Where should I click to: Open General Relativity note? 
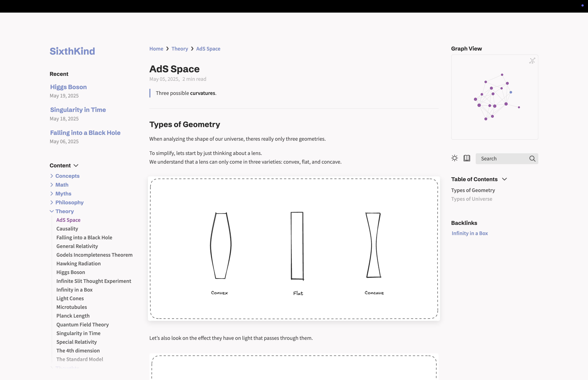click(77, 246)
